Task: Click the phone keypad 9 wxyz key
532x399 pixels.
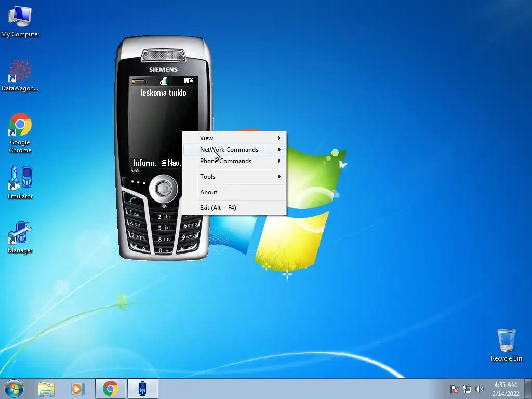Action: pos(189,236)
